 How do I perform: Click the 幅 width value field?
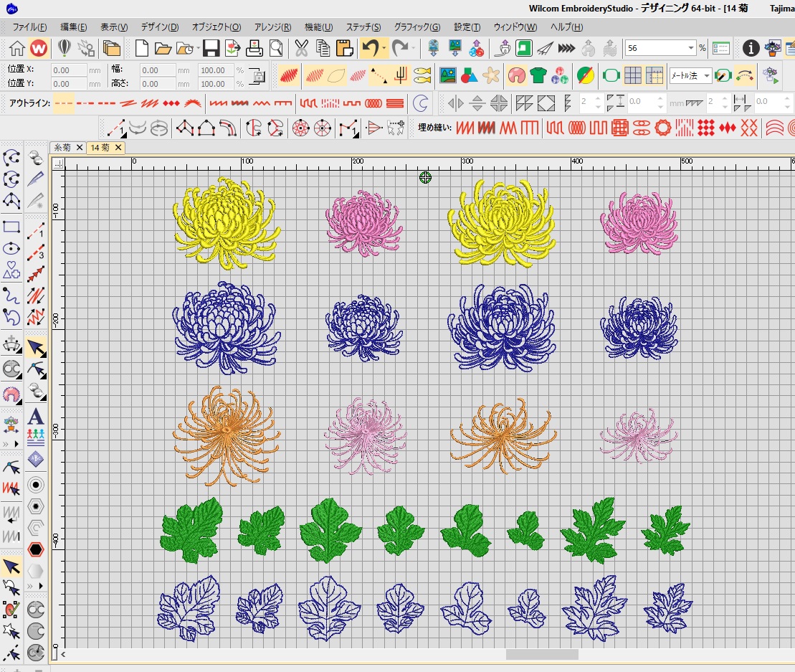tap(158, 70)
